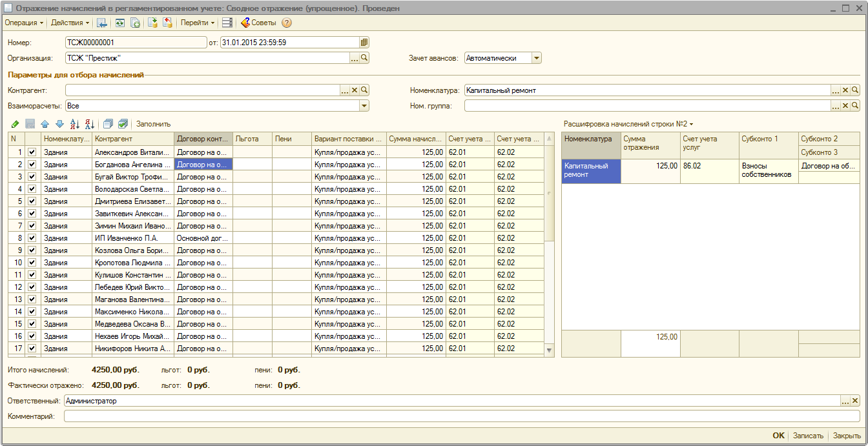The height and width of the screenshot is (446, 868).
Task: Click the magnifier icon for Организация
Action: click(364, 58)
